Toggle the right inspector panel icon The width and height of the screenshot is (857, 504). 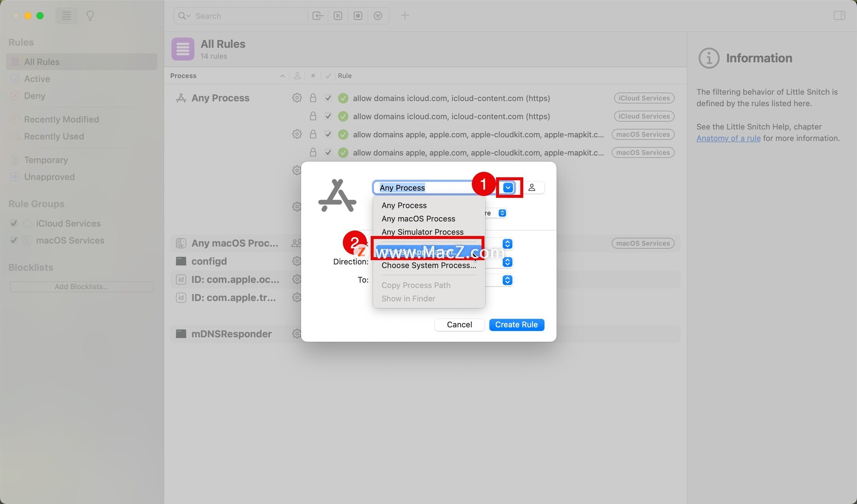click(x=839, y=16)
